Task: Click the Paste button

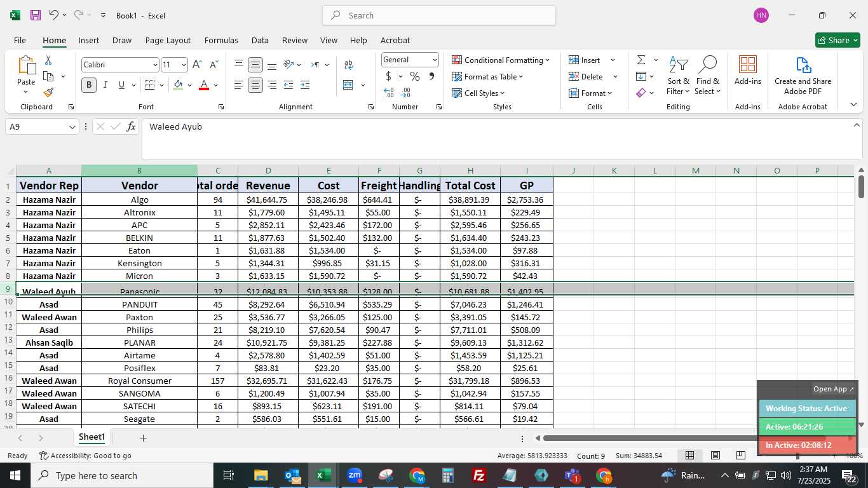Action: pos(26,75)
